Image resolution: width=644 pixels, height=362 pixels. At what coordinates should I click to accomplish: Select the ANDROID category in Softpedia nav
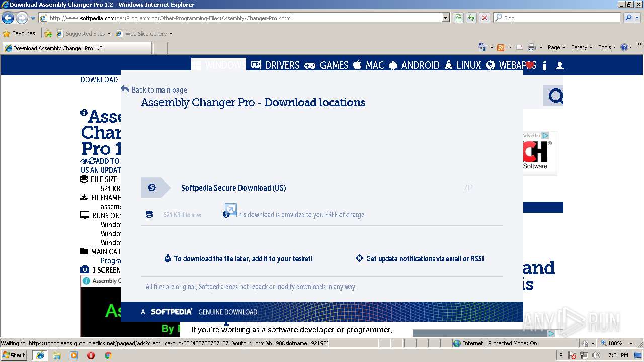pyautogui.click(x=415, y=65)
